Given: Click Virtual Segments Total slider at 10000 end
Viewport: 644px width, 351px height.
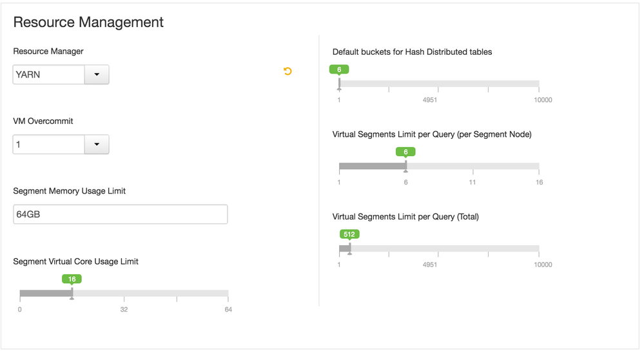Looking at the screenshot, I should [x=538, y=248].
